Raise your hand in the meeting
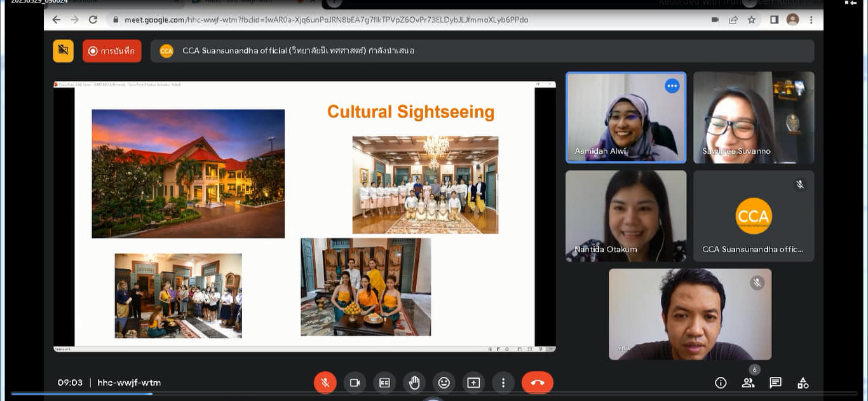 (x=414, y=383)
